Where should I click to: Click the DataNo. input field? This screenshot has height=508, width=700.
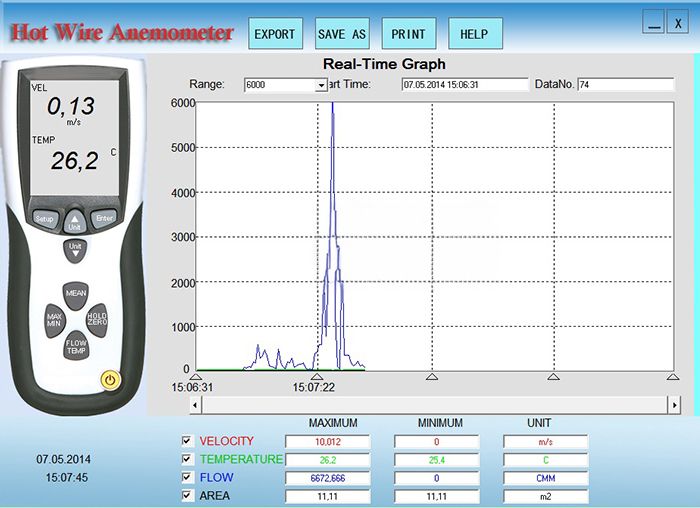tap(625, 85)
